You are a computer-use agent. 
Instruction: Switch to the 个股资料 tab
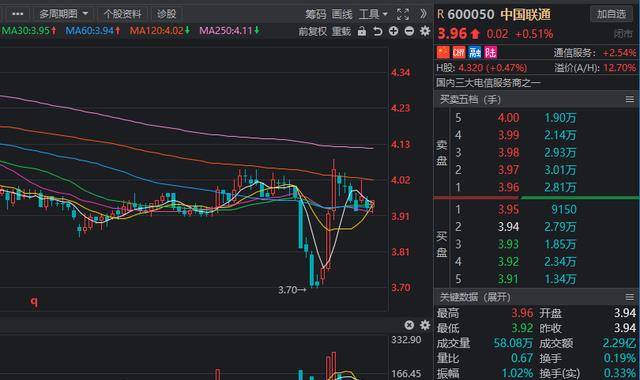(122, 14)
